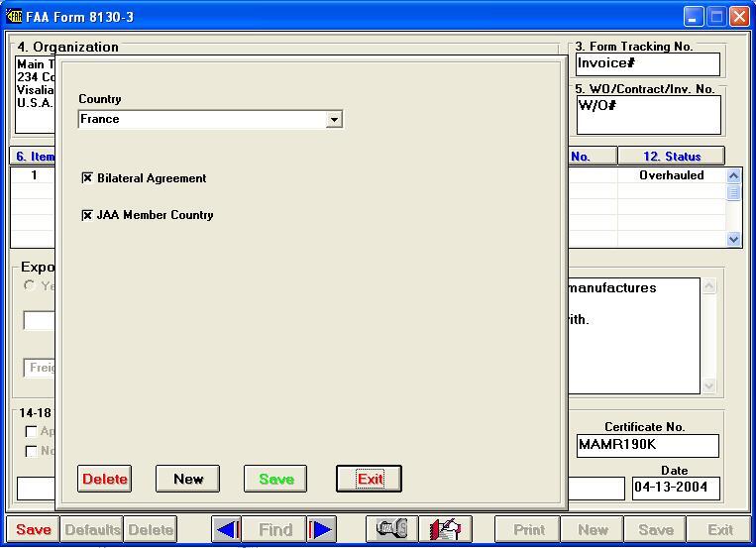Click the next record arrow icon
The height and width of the screenshot is (548, 756).
tap(322, 529)
